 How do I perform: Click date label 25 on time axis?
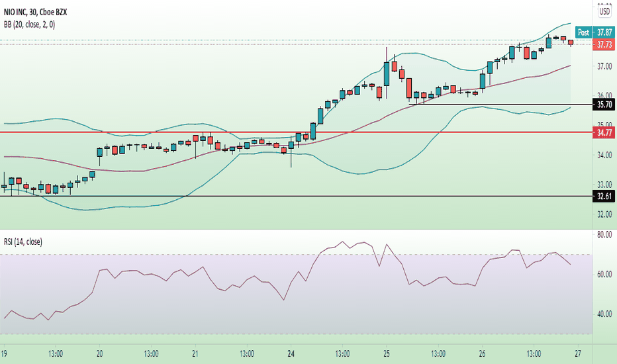click(x=387, y=354)
